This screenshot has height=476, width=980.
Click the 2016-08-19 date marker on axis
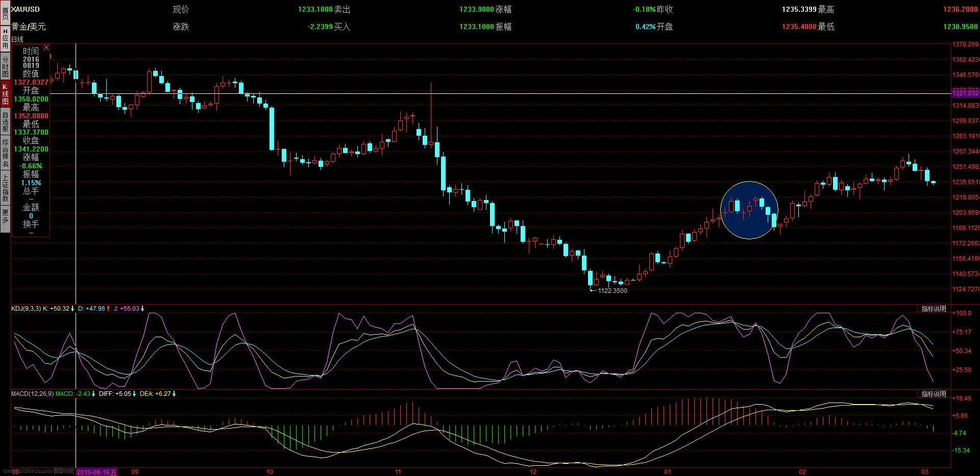coord(96,472)
